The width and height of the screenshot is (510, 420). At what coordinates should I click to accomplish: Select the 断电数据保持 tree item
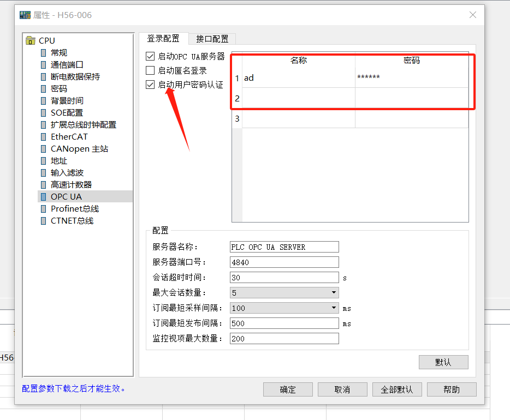pyautogui.click(x=75, y=77)
